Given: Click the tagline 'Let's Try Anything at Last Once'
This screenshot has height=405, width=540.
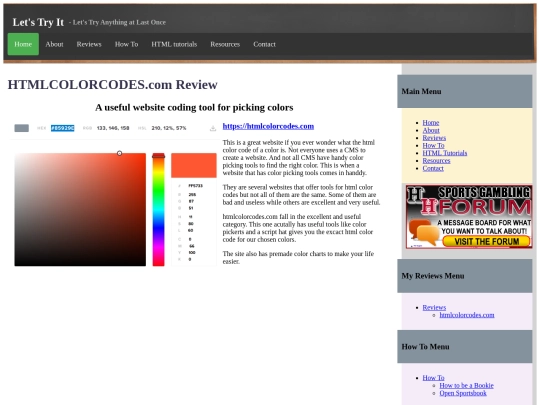Looking at the screenshot, I should click(119, 22).
